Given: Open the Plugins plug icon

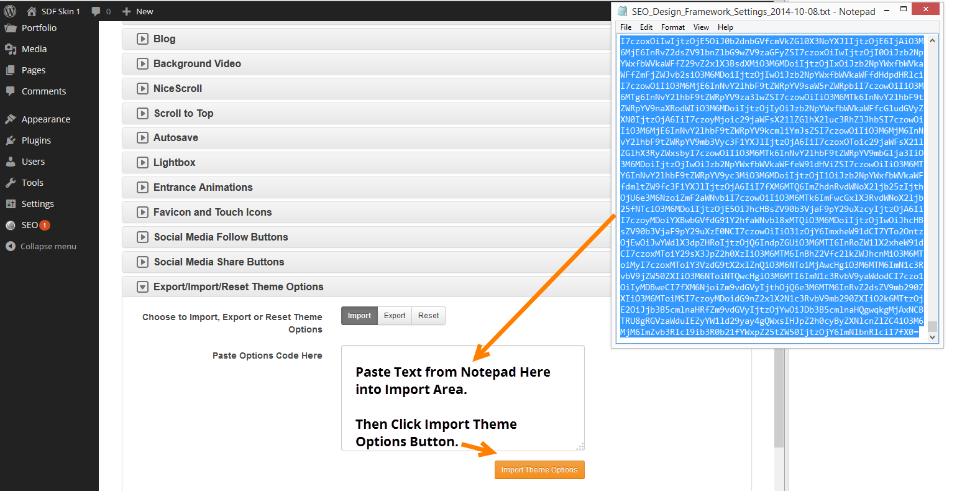Looking at the screenshot, I should click(11, 140).
